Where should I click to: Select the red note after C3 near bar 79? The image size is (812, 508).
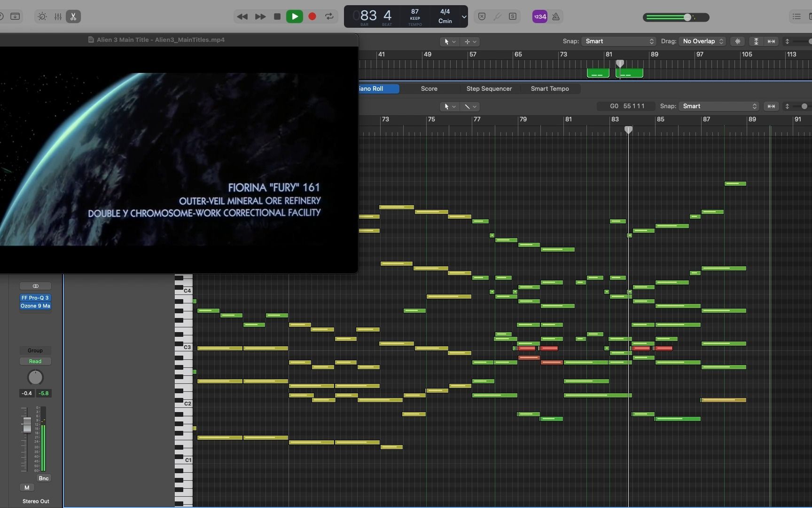click(526, 348)
